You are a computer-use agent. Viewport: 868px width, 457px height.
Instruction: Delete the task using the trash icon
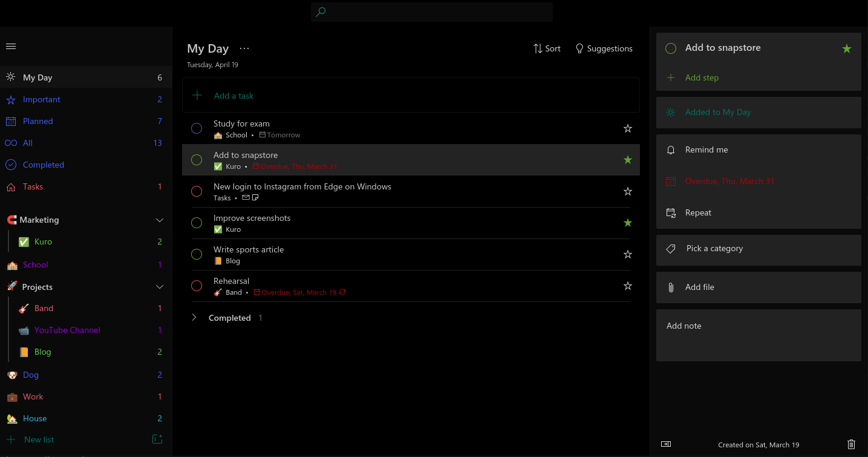[852, 444]
